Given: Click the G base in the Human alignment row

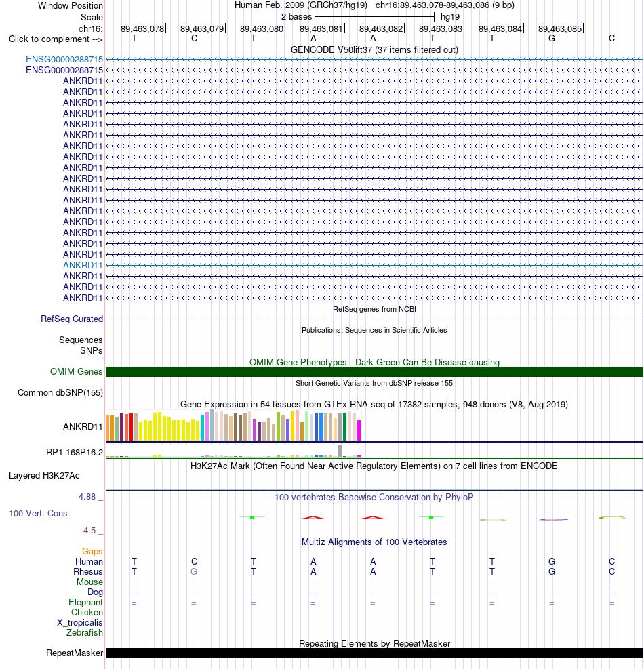Looking at the screenshot, I should tap(552, 562).
